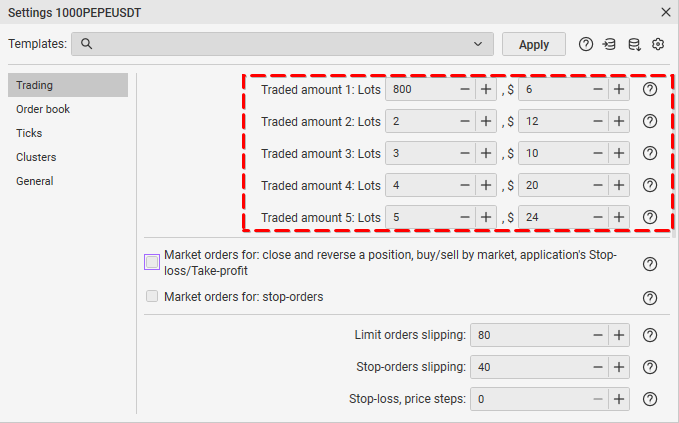
Task: Increase Traded amount 1 dollar value
Action: pos(619,89)
